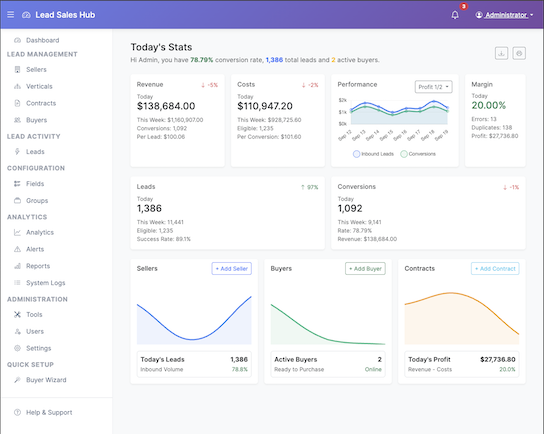Click the Users person icon
This screenshot has width=544, height=434.
click(17, 331)
